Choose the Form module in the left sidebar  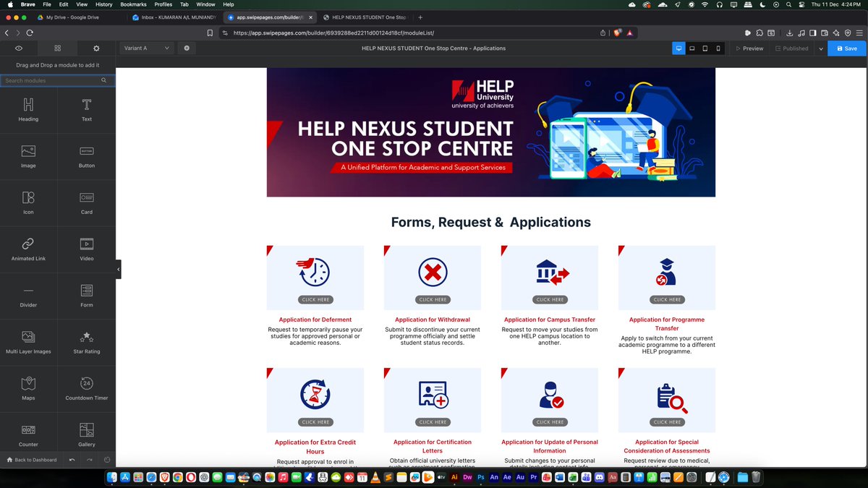pos(86,296)
